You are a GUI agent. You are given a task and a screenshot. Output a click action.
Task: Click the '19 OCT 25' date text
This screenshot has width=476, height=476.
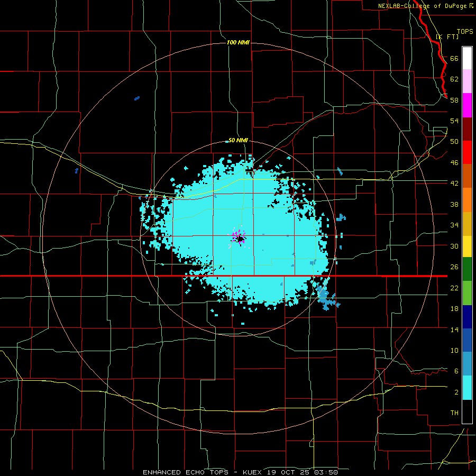(289, 472)
